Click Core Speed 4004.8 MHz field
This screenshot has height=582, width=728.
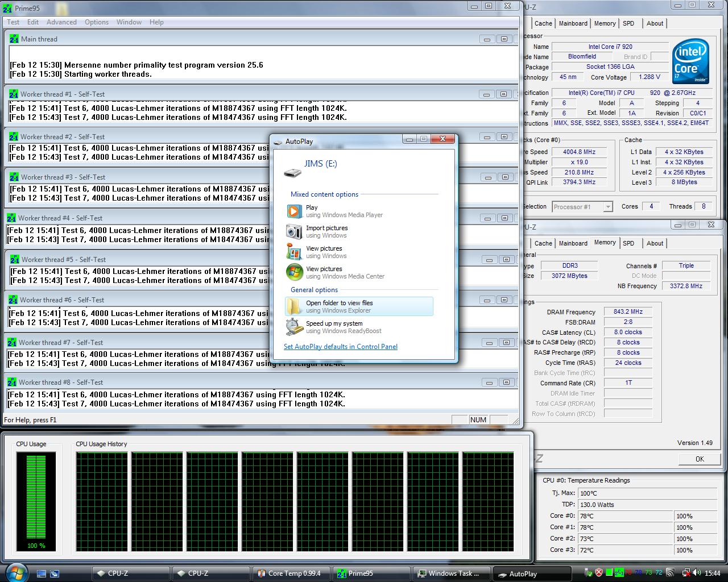[579, 152]
